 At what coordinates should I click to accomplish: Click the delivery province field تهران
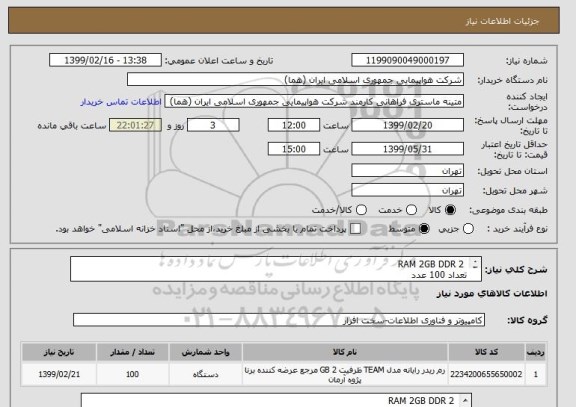pos(407,170)
